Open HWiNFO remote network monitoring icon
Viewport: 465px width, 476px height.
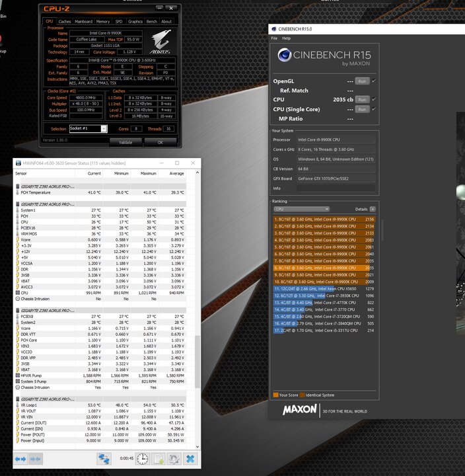point(104,459)
